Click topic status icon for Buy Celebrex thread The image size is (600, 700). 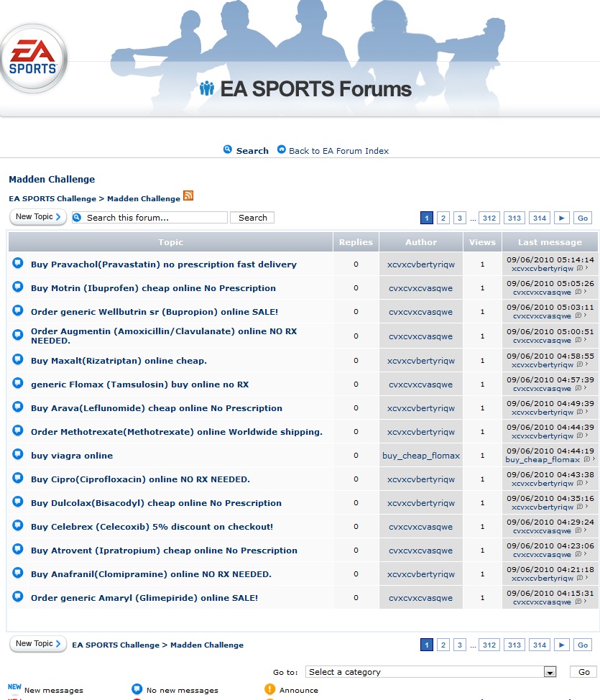click(18, 525)
